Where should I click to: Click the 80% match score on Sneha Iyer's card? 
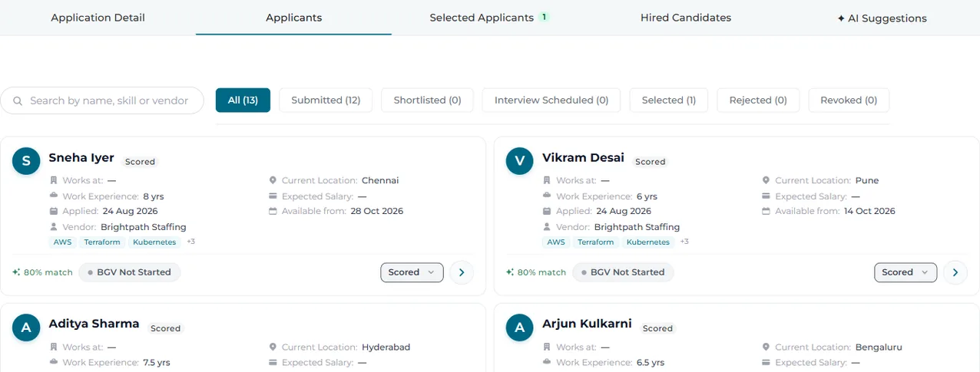point(42,272)
